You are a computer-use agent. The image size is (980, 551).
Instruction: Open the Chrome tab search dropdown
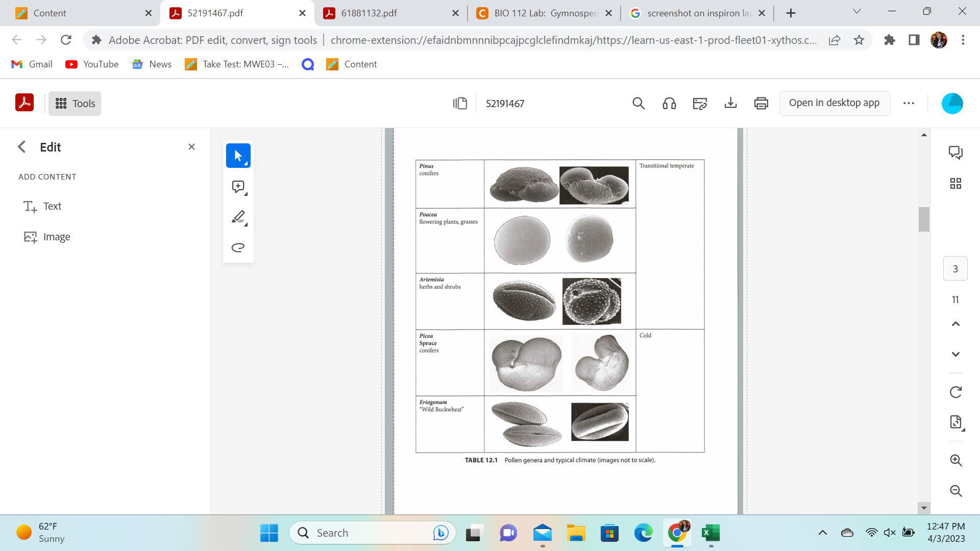click(856, 12)
